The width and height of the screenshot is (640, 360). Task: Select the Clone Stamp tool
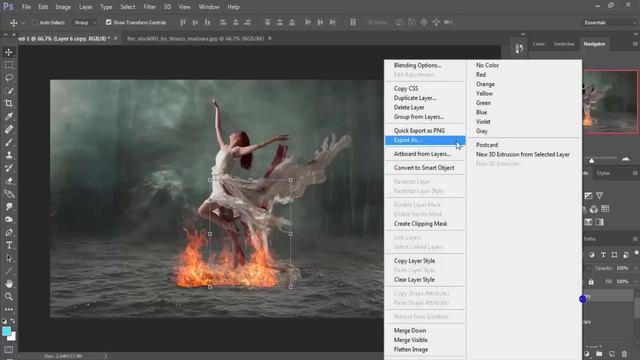[9, 155]
